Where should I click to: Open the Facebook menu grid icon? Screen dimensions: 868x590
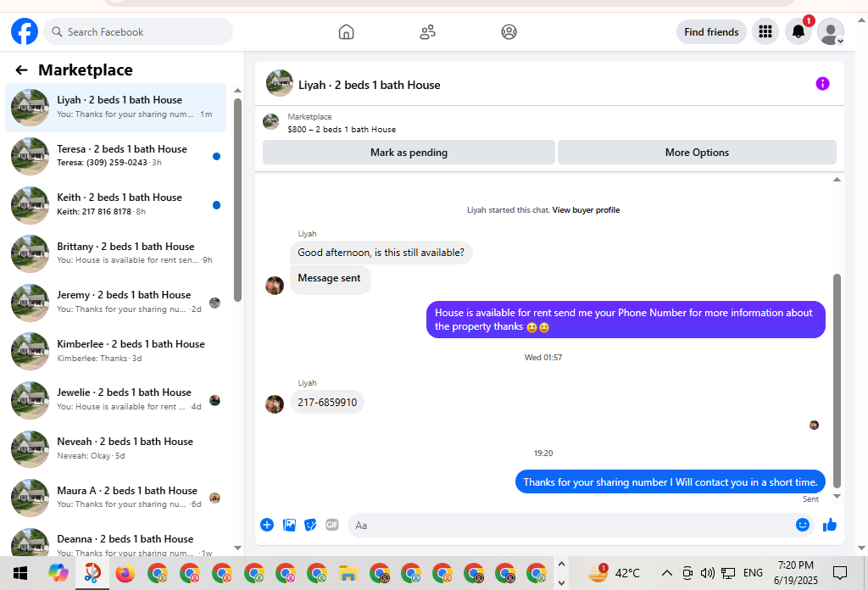click(765, 31)
